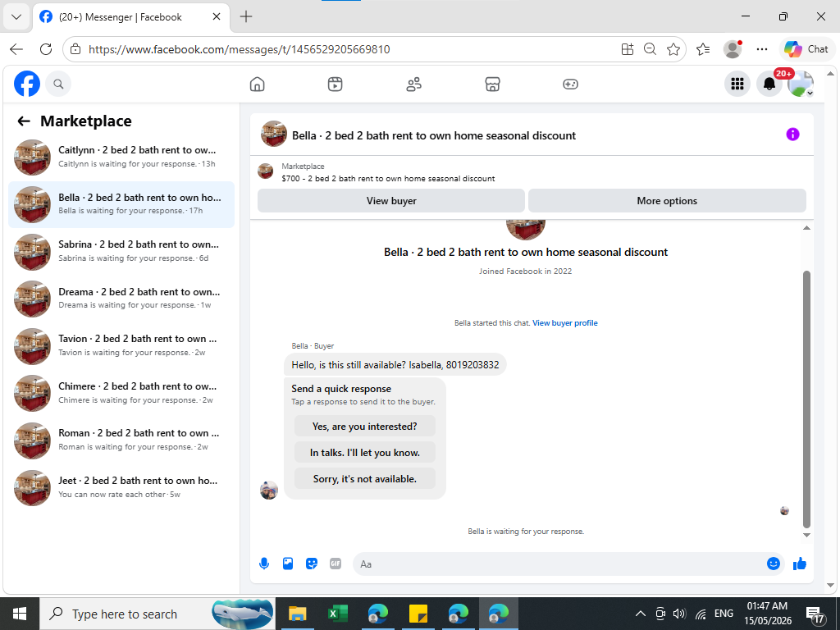This screenshot has height=630, width=840.
Task: Send "In talks. I'll let you know." response
Action: (x=365, y=453)
